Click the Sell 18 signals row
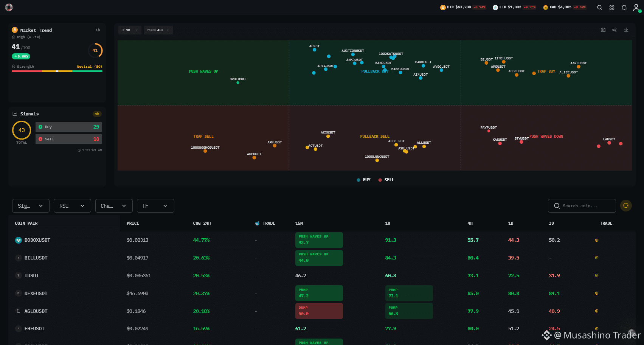644x345 pixels. (x=68, y=139)
